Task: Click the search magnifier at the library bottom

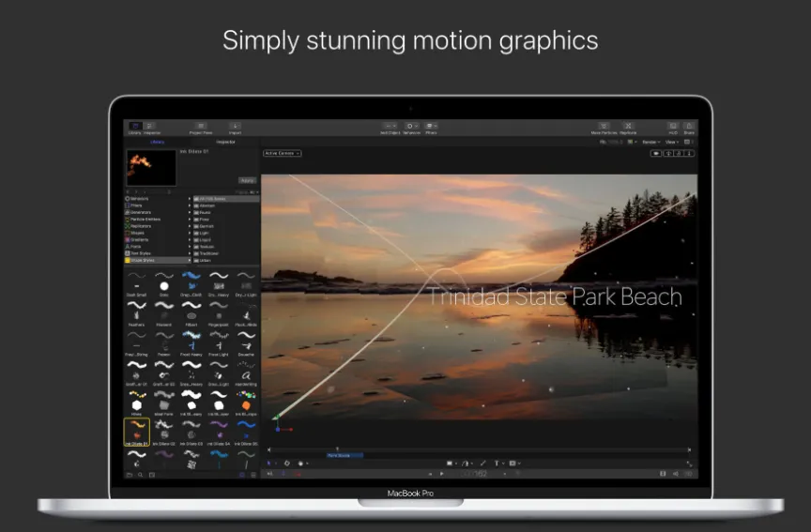Action: point(140,475)
